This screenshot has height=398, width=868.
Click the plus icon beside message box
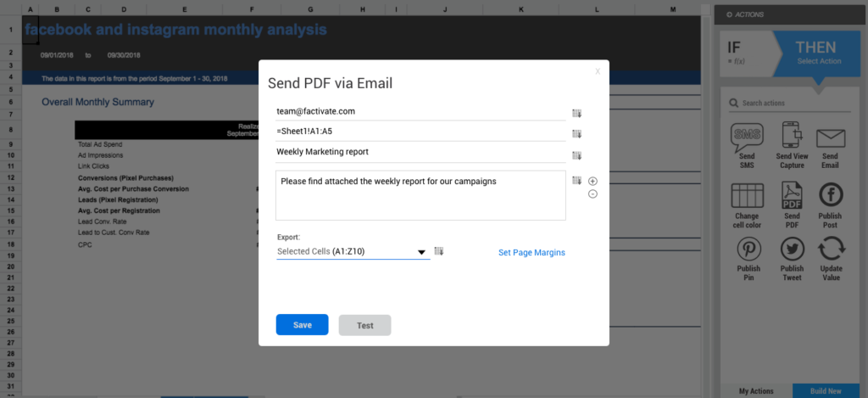pos(593,182)
